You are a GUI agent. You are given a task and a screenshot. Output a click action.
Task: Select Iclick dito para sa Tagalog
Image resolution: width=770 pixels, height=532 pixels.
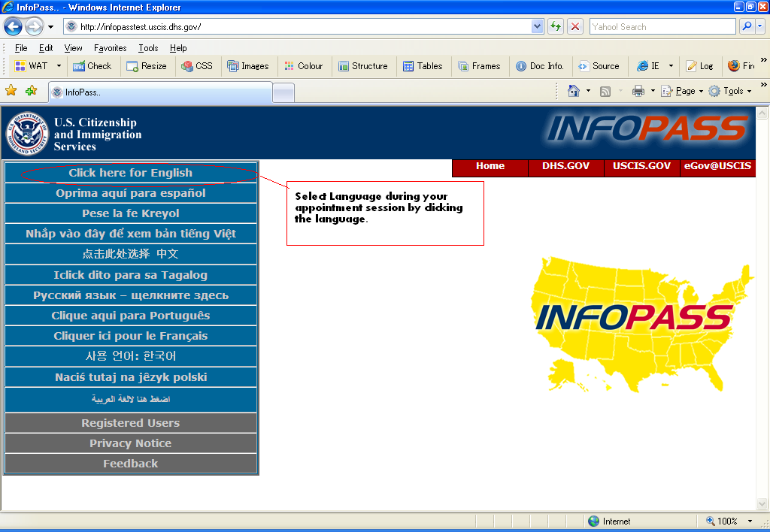(x=131, y=275)
